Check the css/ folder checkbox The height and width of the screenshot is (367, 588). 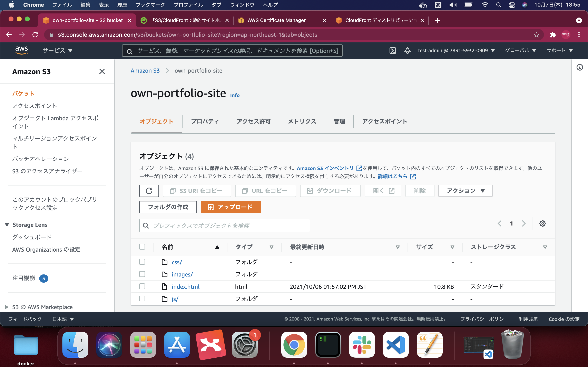click(142, 262)
